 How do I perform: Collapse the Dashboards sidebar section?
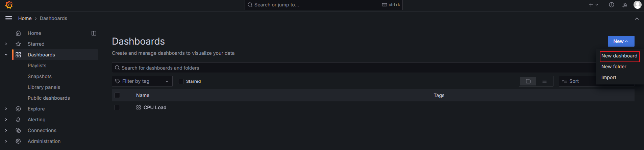pos(6,55)
